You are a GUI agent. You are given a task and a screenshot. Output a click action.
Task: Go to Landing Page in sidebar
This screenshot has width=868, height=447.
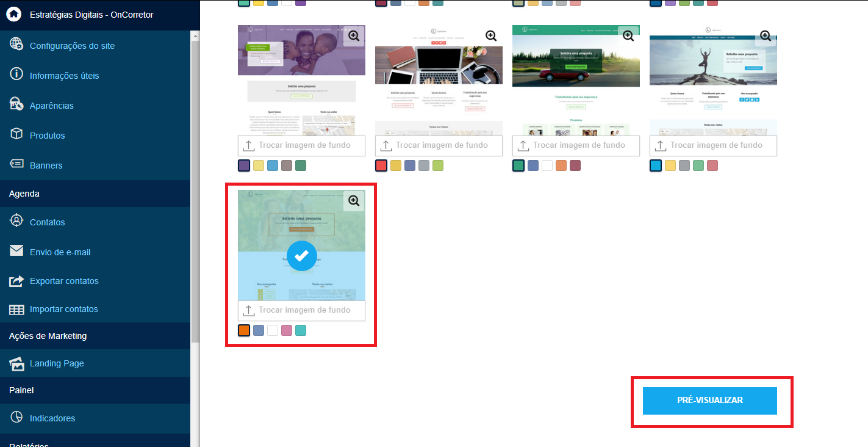point(57,363)
